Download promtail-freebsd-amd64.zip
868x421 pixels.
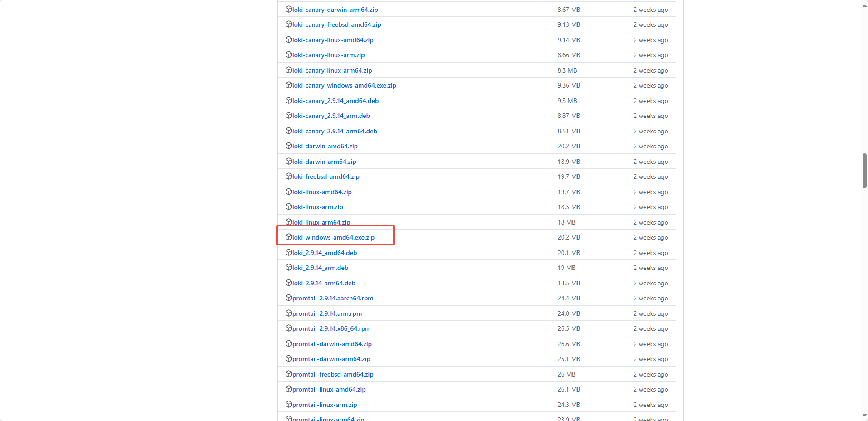pos(333,374)
